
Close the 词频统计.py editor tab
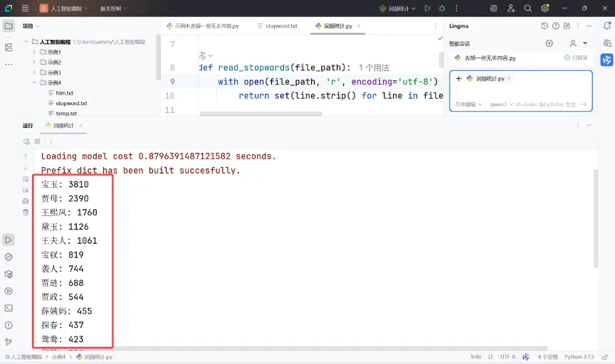359,26
